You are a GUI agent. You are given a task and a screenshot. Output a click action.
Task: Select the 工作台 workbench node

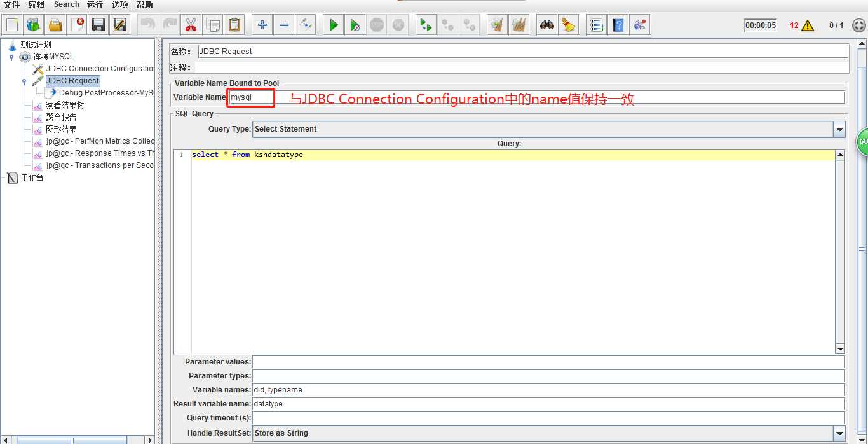32,178
